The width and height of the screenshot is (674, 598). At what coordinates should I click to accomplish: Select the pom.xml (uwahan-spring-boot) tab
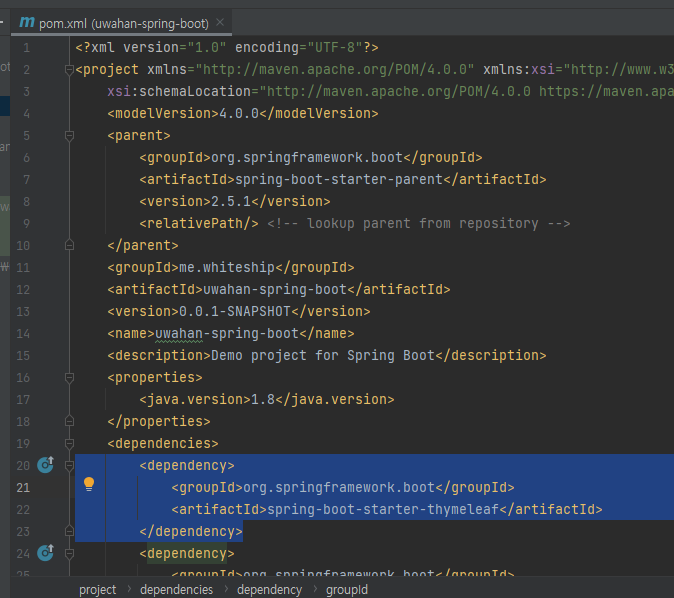122,23
